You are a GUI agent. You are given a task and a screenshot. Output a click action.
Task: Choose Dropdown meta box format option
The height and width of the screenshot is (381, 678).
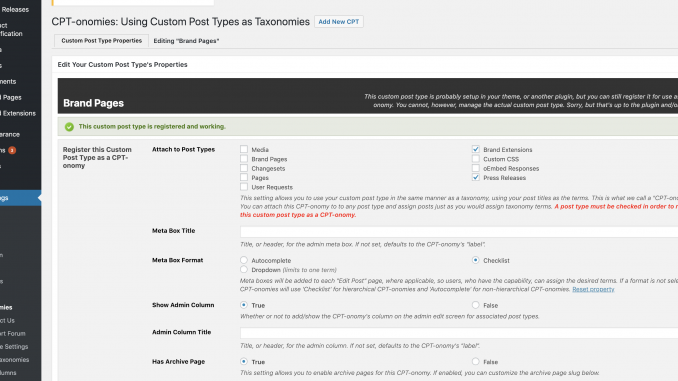point(244,269)
